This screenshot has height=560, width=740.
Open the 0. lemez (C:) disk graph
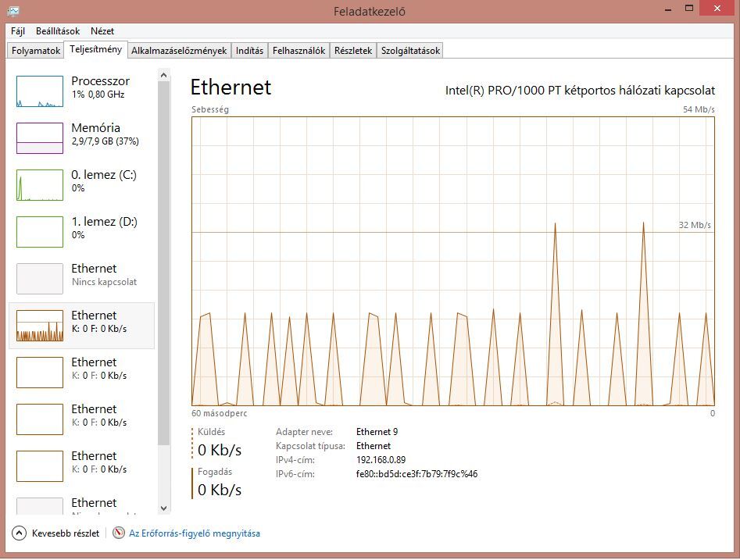coord(40,185)
